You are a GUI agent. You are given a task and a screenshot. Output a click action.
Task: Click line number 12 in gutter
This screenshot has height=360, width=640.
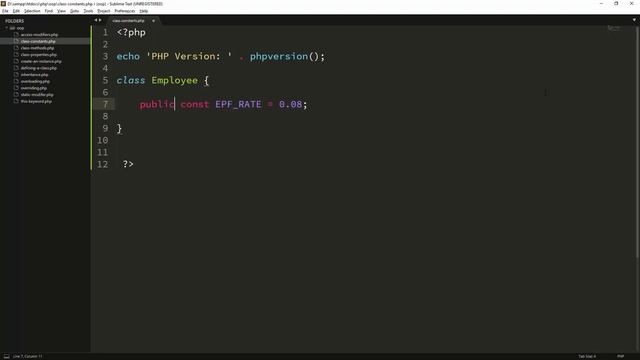coord(102,164)
